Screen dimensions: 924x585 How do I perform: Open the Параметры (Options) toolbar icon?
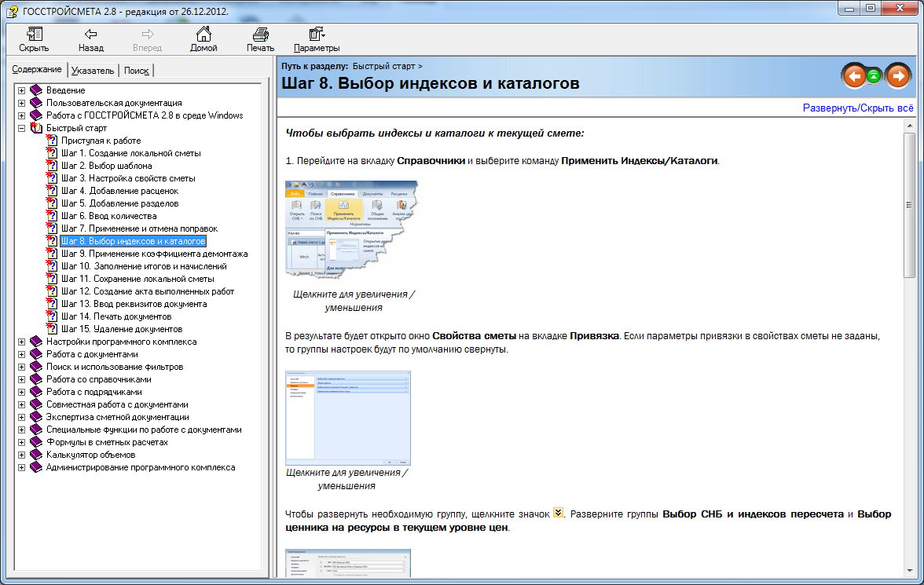(317, 35)
